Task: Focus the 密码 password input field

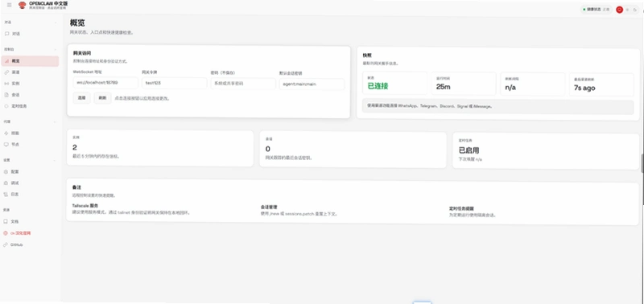Action: click(x=243, y=84)
